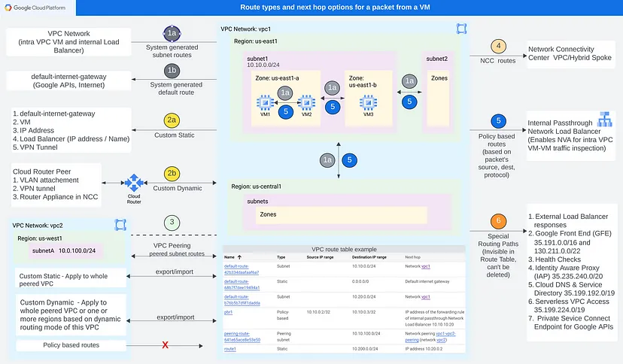Click the 'Zone: us-east1-a' label
The image size is (623, 364).
point(277,78)
